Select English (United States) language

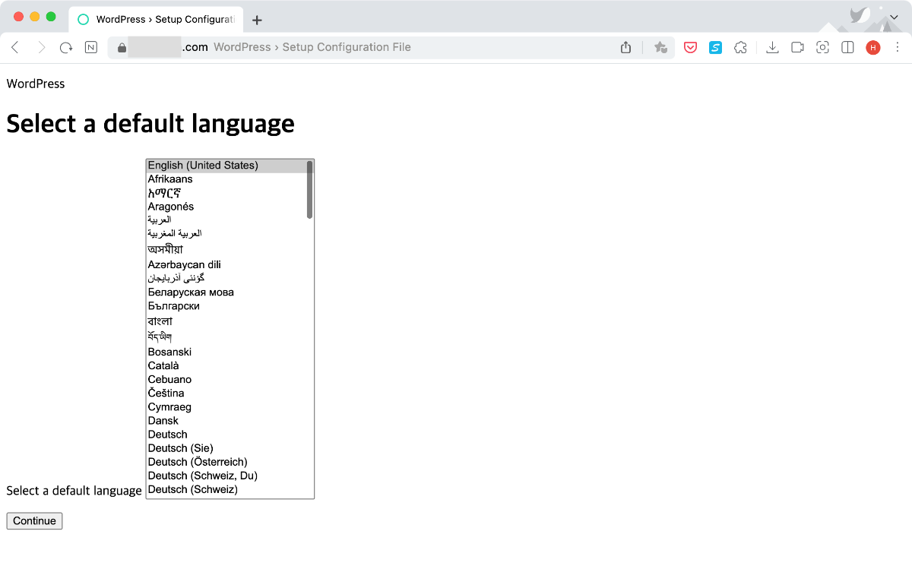pos(226,166)
